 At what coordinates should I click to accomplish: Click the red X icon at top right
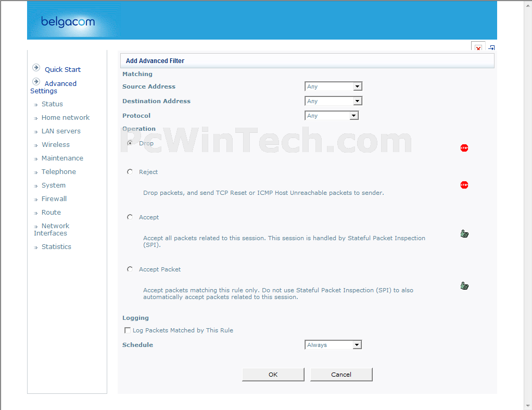(478, 47)
